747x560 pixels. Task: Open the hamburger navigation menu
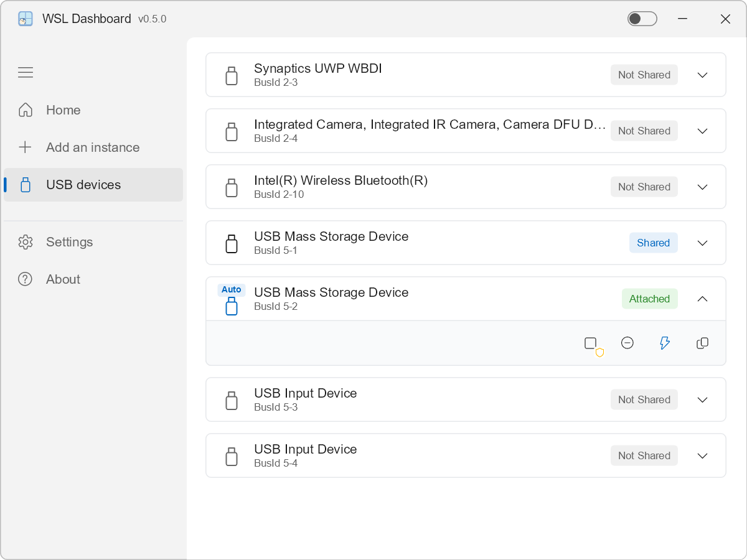(x=26, y=72)
